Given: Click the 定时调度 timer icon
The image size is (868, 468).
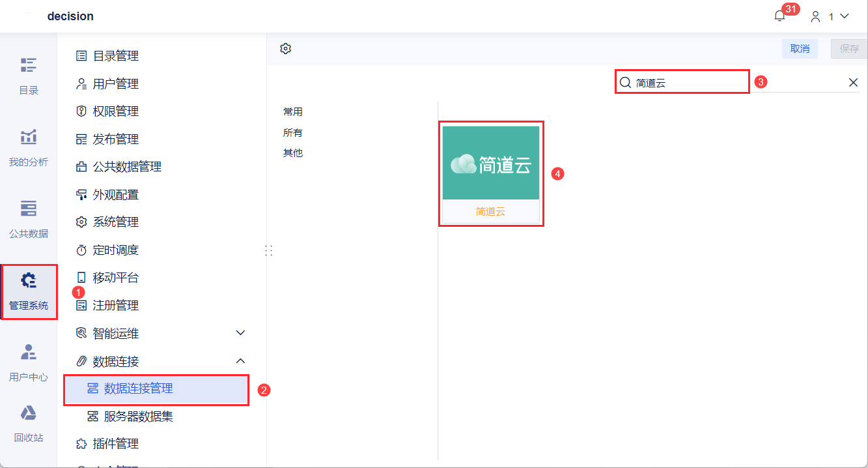Looking at the screenshot, I should pyautogui.click(x=81, y=250).
